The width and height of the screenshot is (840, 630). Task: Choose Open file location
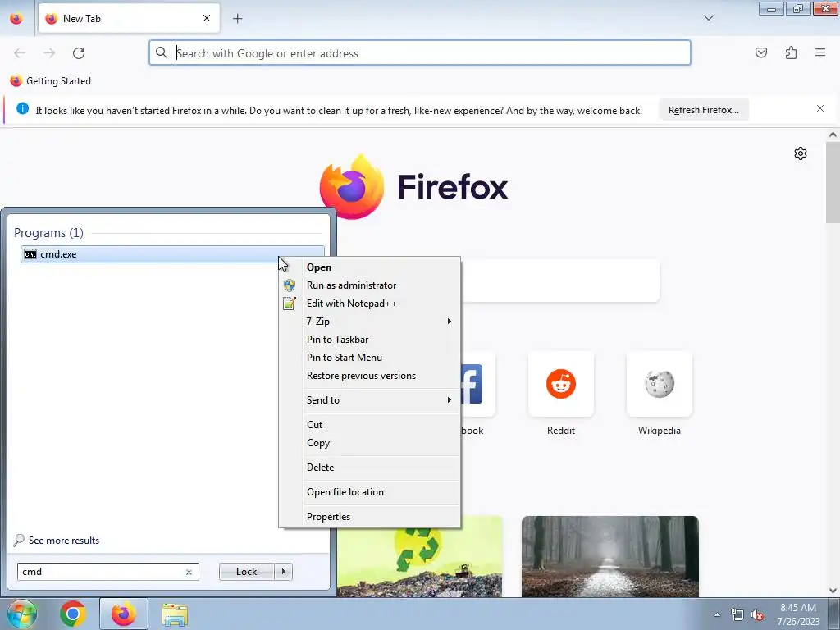(x=370, y=492)
